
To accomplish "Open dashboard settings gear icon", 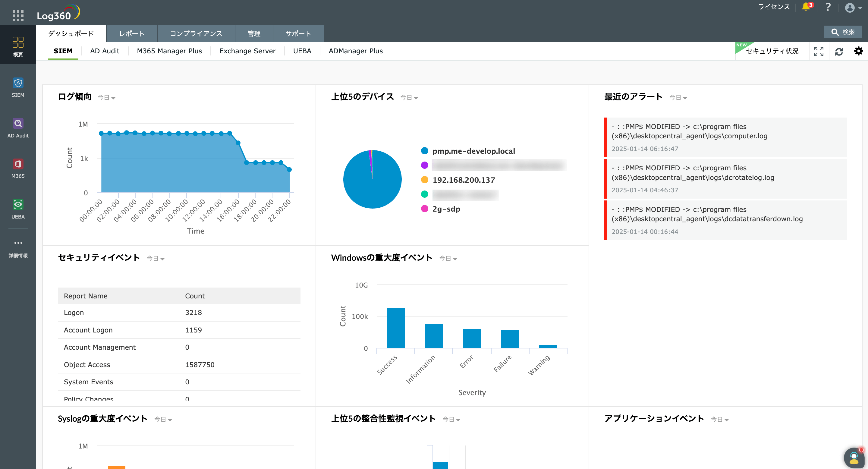I will [858, 51].
